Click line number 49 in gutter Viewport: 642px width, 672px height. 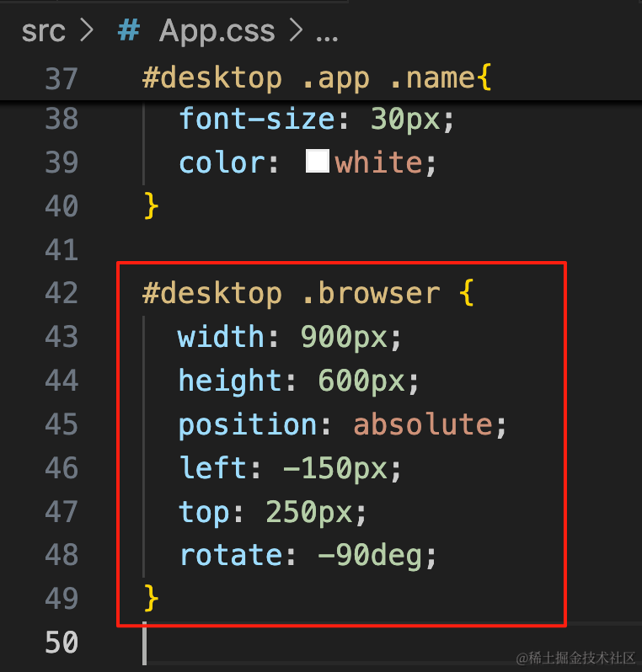click(62, 599)
